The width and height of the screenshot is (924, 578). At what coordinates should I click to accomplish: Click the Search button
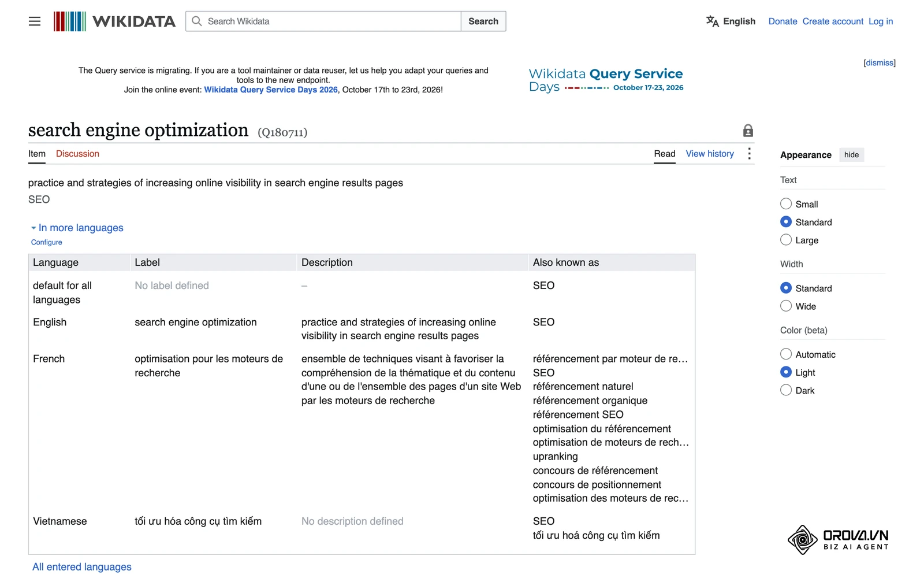[x=483, y=21]
